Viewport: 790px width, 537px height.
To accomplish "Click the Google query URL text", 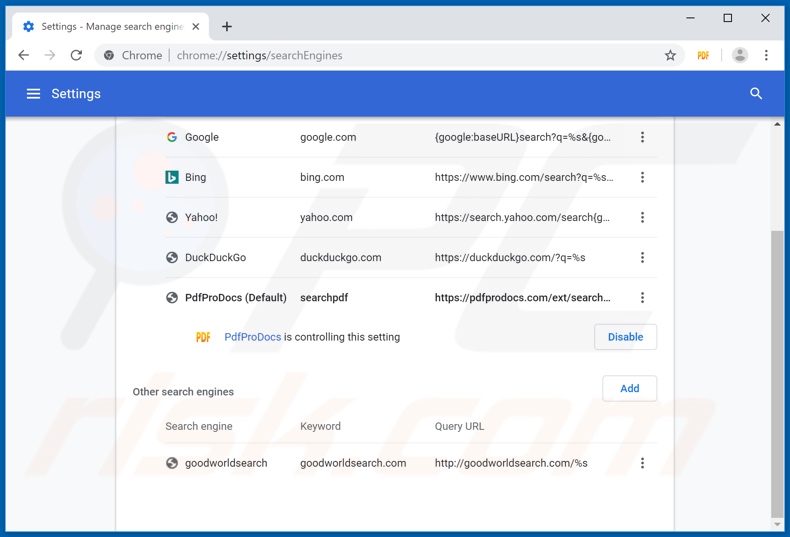I will pyautogui.click(x=522, y=137).
